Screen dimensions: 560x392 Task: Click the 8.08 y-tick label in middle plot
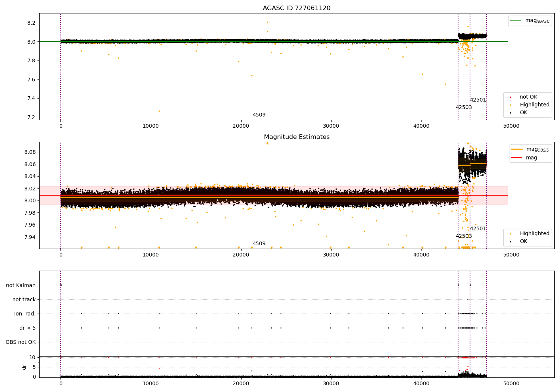click(x=30, y=152)
